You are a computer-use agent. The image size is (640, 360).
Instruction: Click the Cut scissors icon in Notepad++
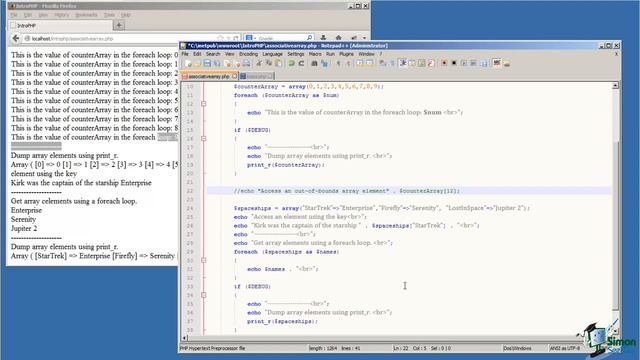click(x=259, y=63)
